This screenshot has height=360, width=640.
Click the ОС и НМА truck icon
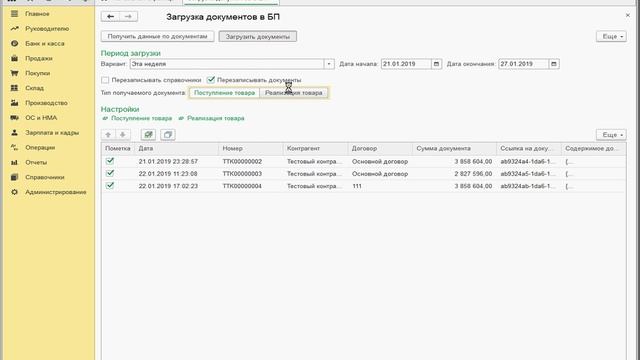(x=14, y=118)
